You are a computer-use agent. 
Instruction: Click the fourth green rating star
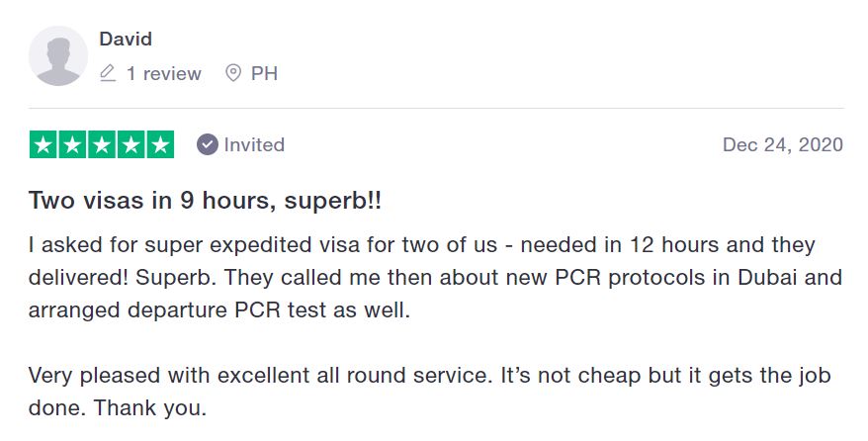(131, 144)
